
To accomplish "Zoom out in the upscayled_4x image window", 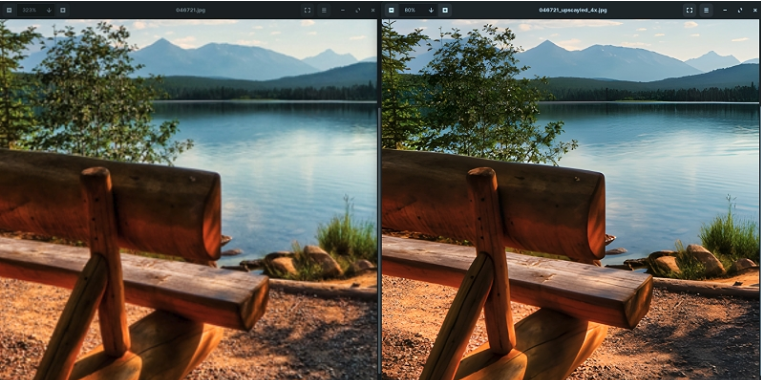I will point(391,10).
